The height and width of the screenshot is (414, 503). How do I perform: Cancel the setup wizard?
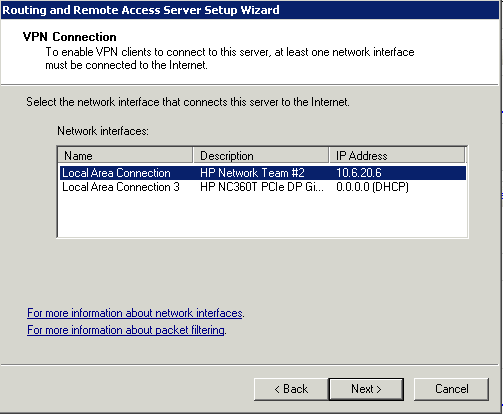click(451, 389)
